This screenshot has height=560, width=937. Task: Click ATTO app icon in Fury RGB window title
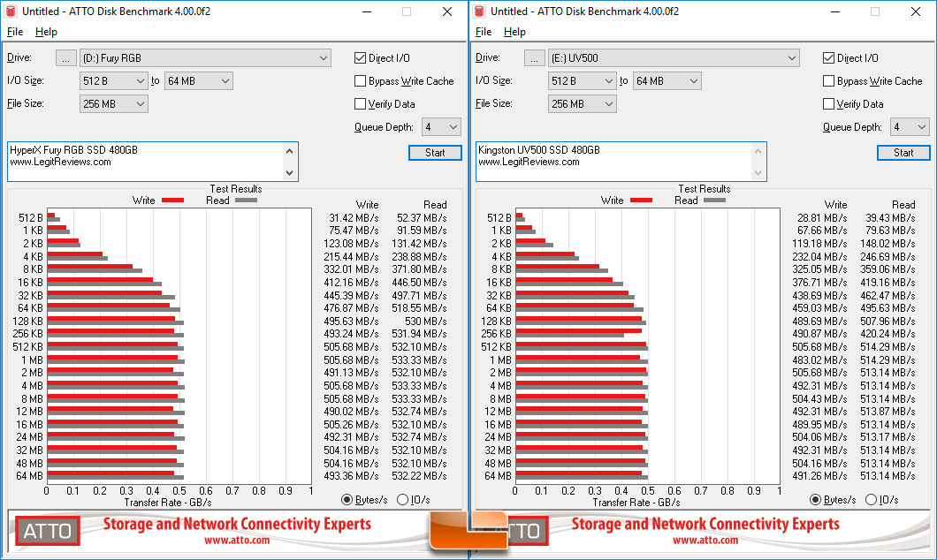click(11, 11)
